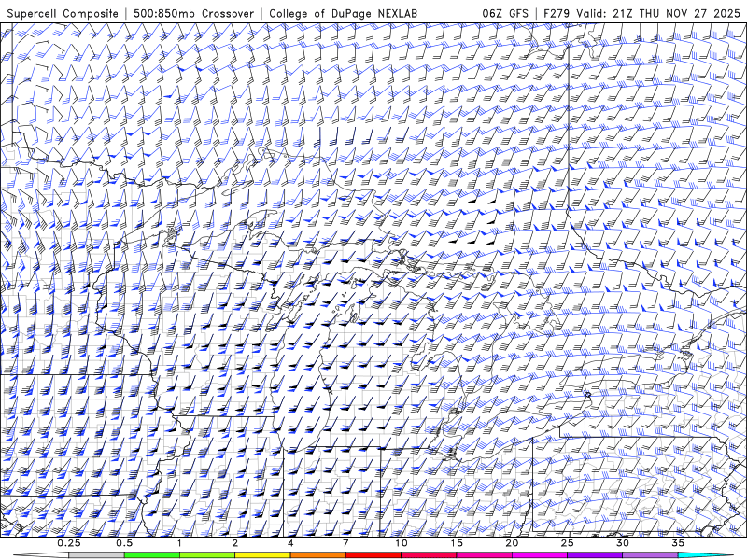Pick the gray color bar segment
The height and width of the screenshot is (560, 747).
pos(97,555)
